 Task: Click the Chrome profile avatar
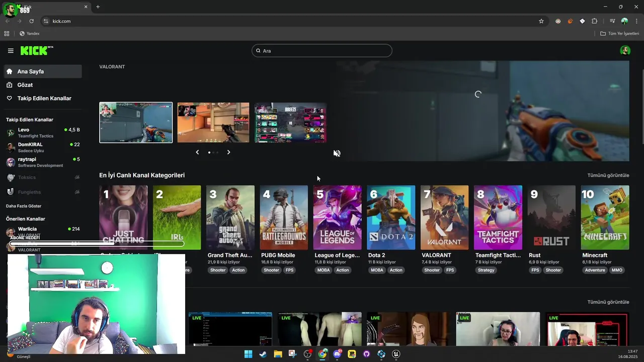624,21
